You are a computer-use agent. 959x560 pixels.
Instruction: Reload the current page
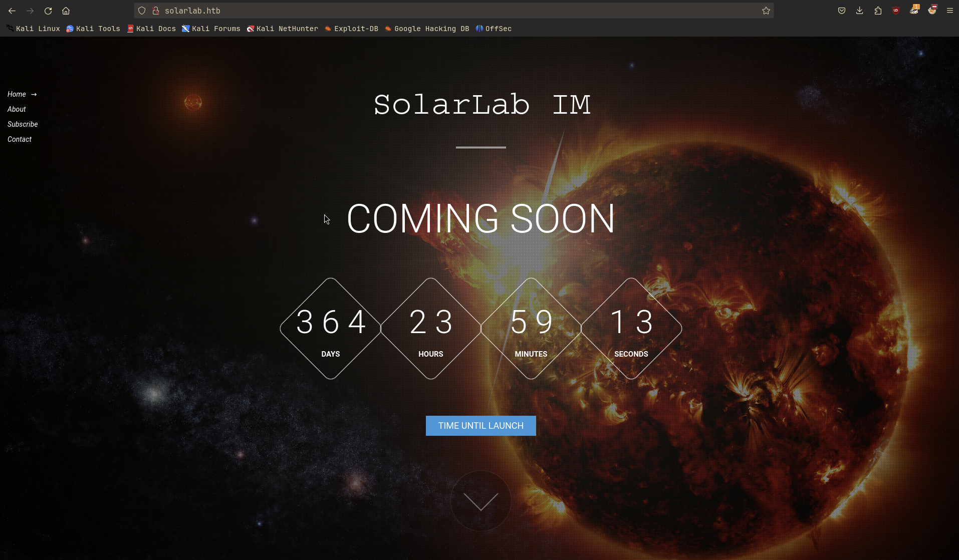point(48,11)
